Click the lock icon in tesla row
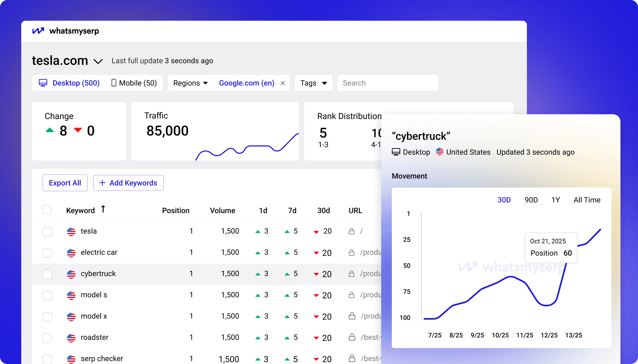This screenshot has height=364, width=638. [x=351, y=231]
